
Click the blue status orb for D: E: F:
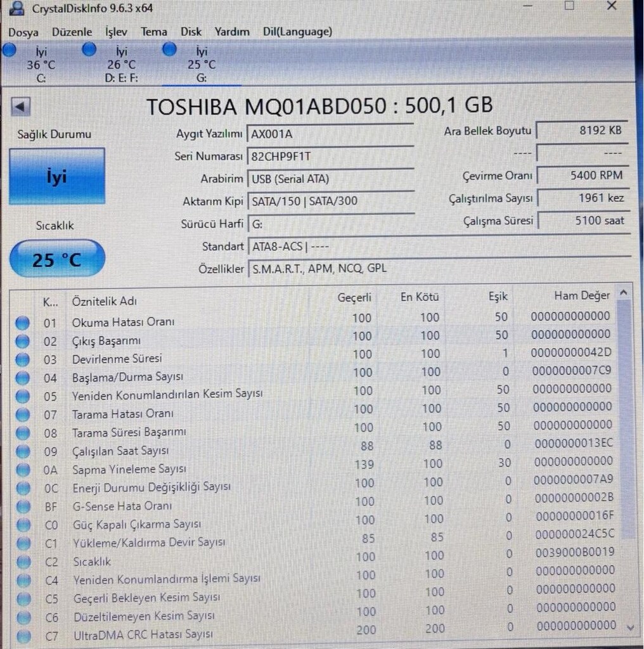89,49
